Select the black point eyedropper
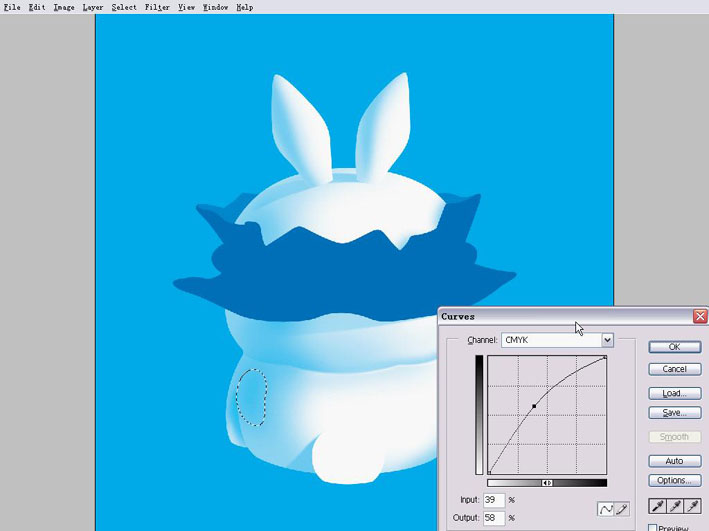 [657, 506]
